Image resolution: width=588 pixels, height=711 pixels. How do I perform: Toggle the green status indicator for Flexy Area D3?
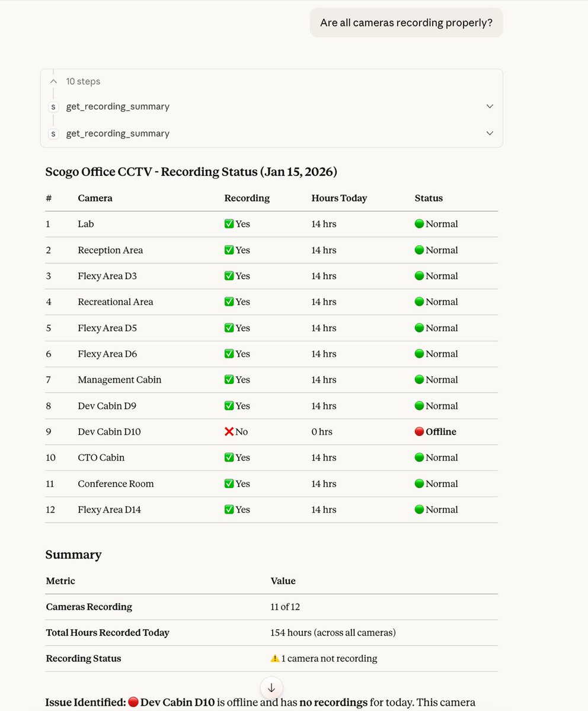click(419, 276)
